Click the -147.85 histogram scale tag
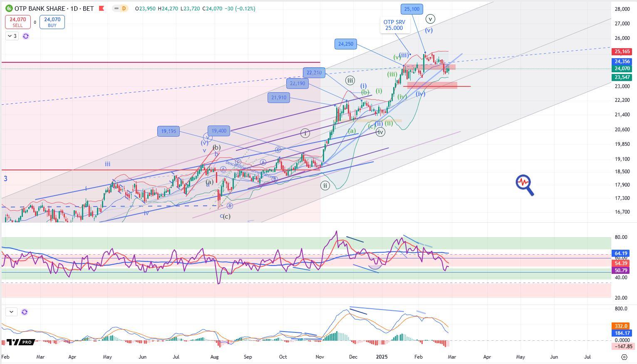Image resolution: width=637 pixels, height=364 pixels. [x=622, y=346]
